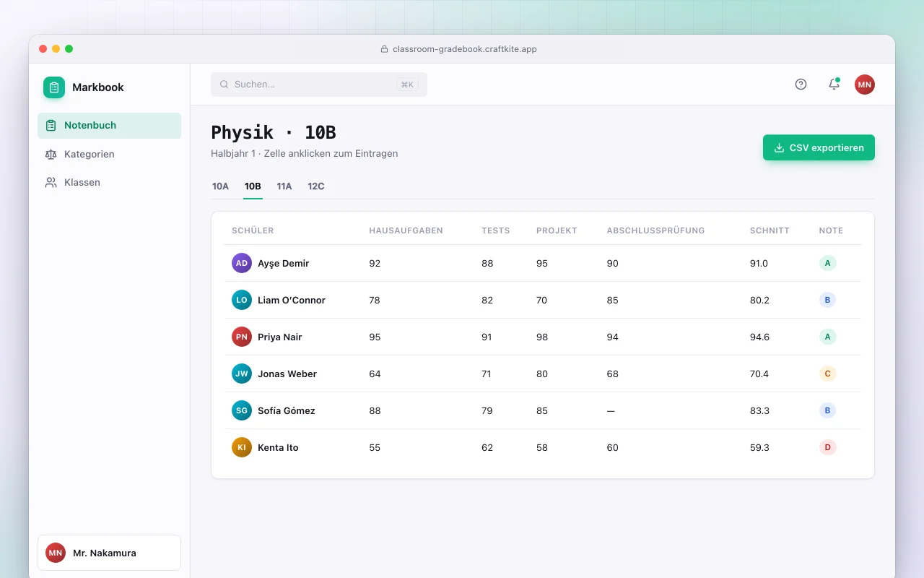The image size is (924, 578).
Task: Focus the Suchen search field
Action: tap(319, 85)
